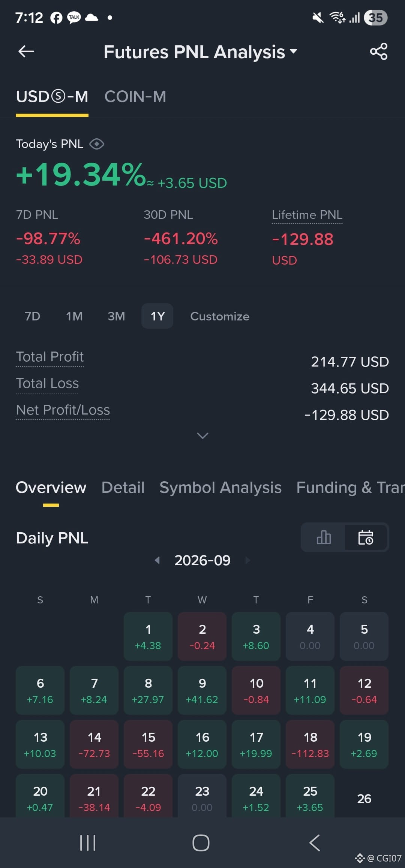Screen dimensions: 405x868
Task: Expand profit summary with down chevron
Action: pos(202,435)
